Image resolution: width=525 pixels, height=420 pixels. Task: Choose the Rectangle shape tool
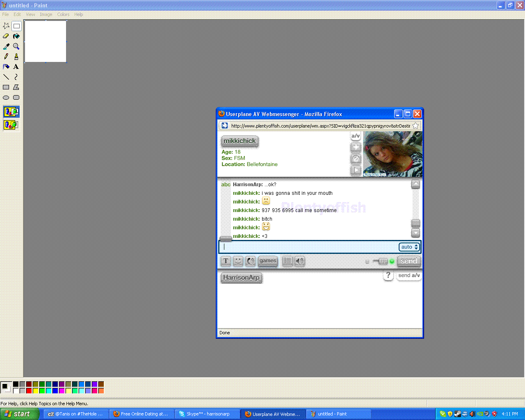(x=6, y=87)
